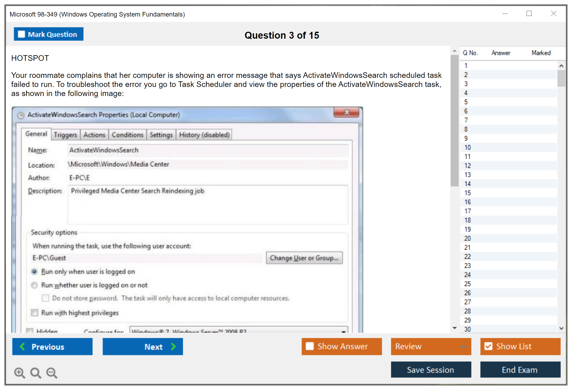The height and width of the screenshot is (392, 574).
Task: Select question 25 in the list
Action: 467,284
